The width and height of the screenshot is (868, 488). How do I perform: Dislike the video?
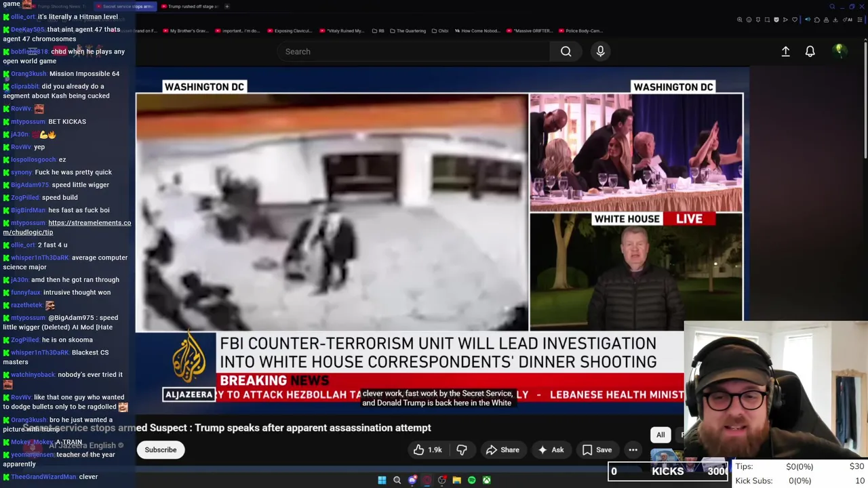pos(462,450)
